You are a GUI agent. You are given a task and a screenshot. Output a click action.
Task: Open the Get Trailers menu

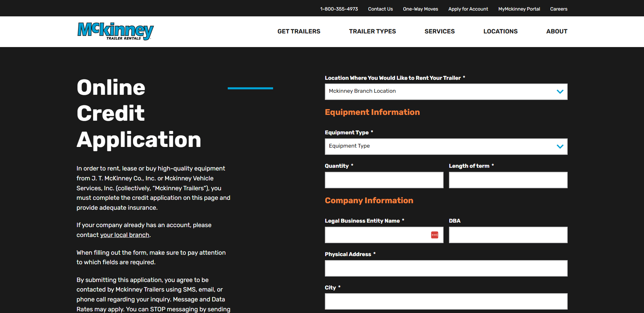(x=299, y=31)
